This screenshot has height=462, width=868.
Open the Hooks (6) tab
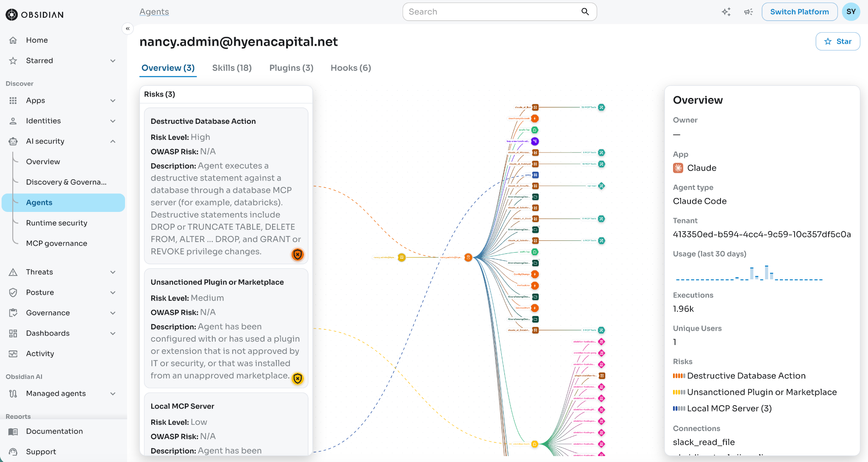coord(351,68)
